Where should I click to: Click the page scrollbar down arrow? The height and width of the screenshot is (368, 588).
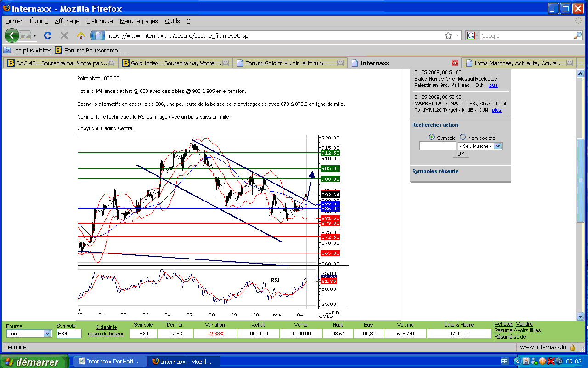[x=580, y=316]
